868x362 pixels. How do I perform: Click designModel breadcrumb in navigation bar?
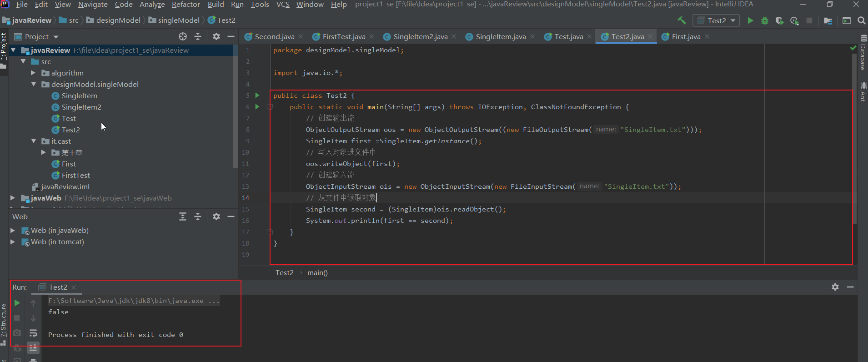click(113, 20)
